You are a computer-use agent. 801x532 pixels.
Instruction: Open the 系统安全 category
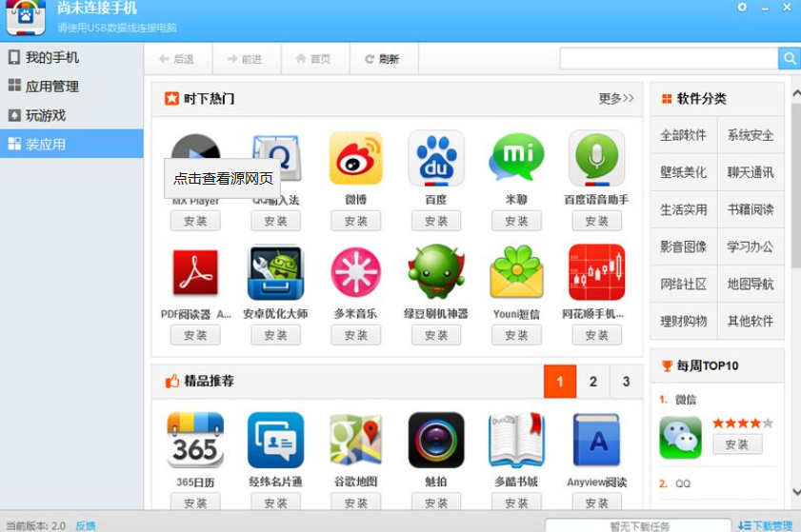coord(751,135)
